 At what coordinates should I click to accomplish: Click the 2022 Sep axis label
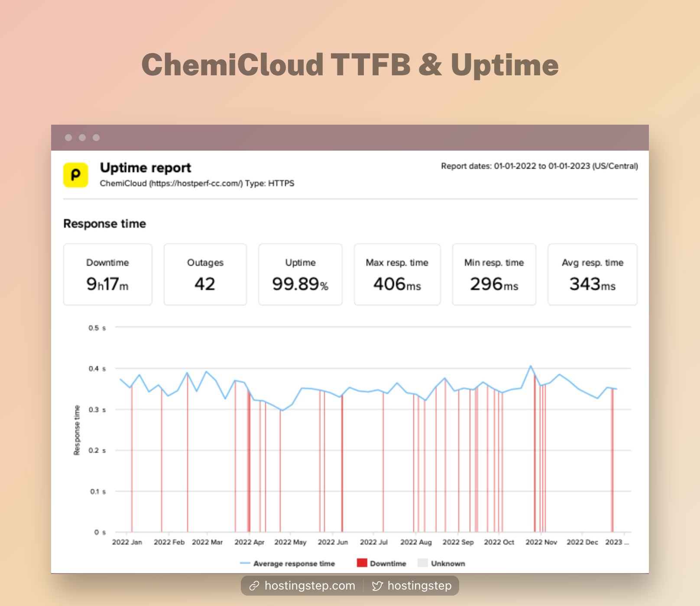tap(458, 542)
